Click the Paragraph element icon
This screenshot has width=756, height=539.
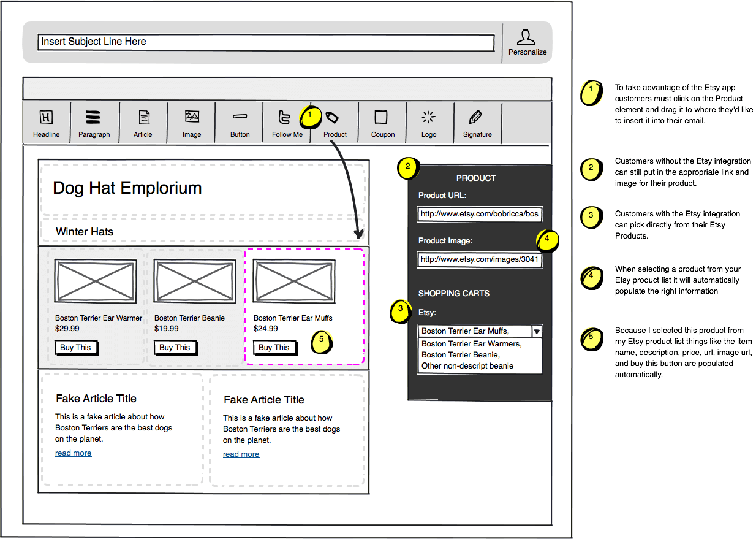point(94,118)
